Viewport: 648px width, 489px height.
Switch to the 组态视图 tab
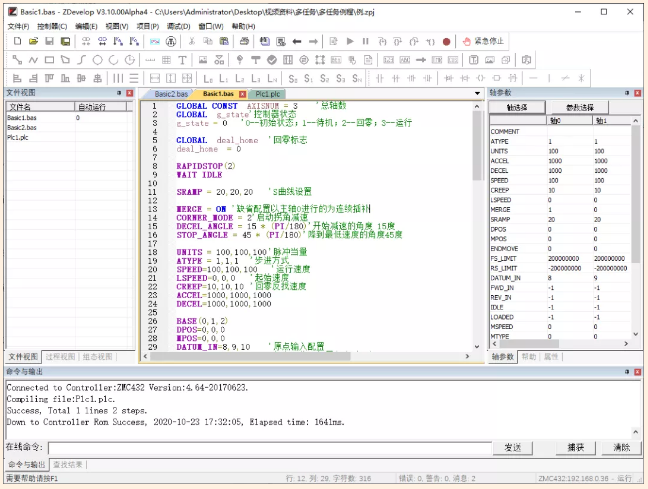(98, 357)
